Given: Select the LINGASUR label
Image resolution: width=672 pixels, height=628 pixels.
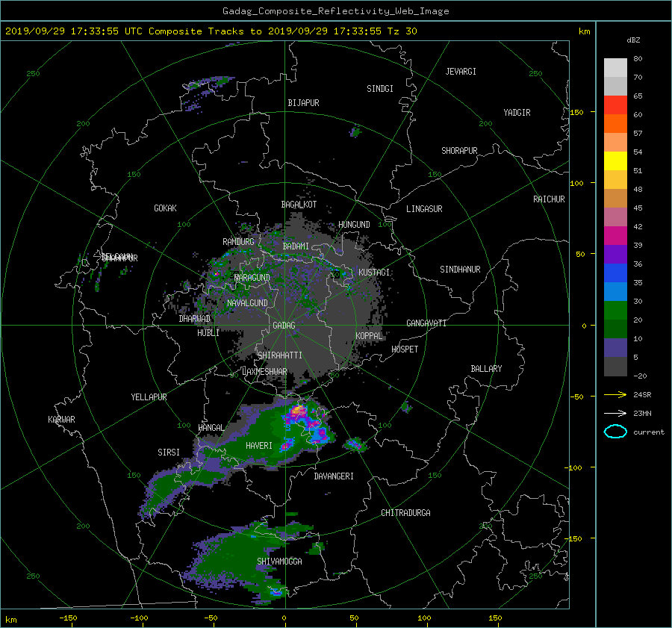Looking at the screenshot, I should (x=424, y=209).
